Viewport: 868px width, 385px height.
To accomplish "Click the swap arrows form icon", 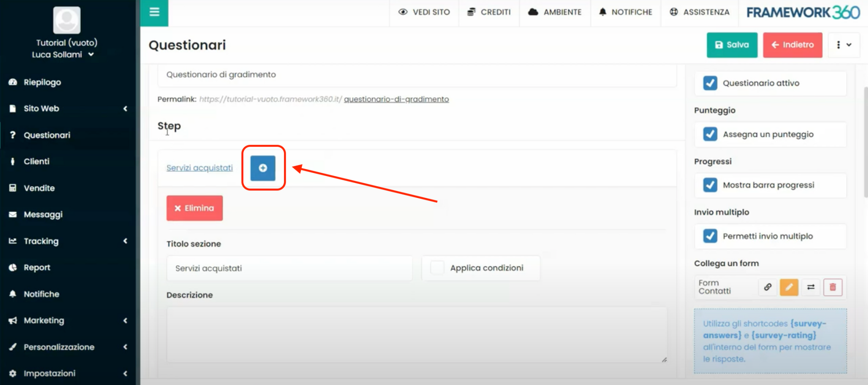I will (x=811, y=287).
